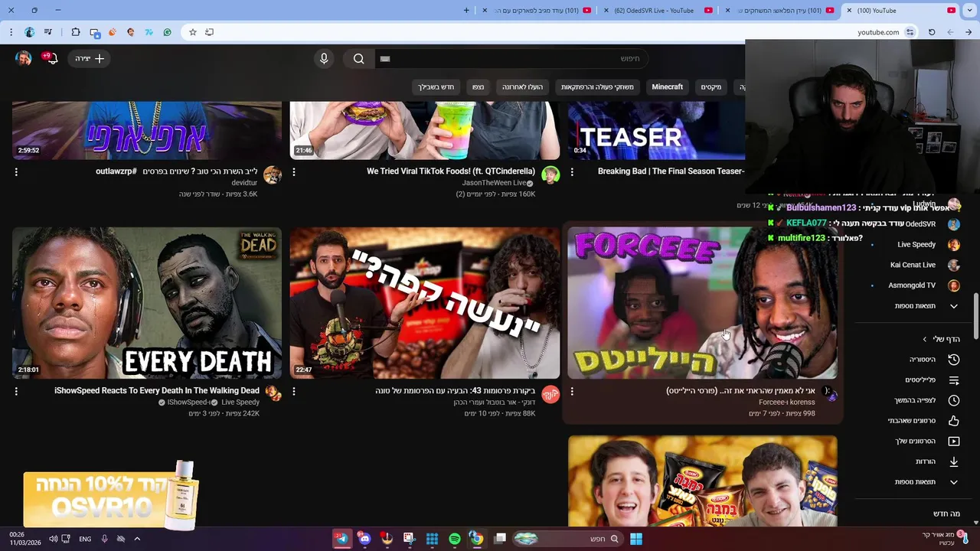Show hidden system tray icons chevron

[137, 539]
